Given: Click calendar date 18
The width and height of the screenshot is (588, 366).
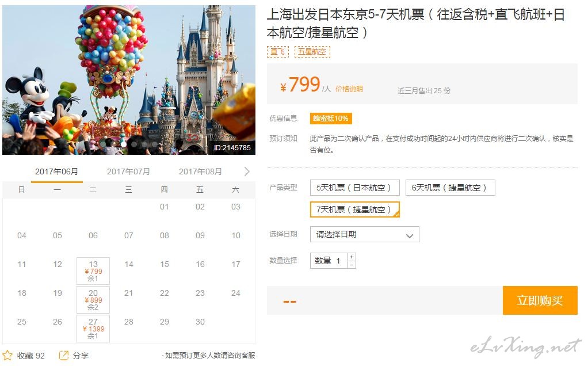Looking at the screenshot, I should (x=22, y=293).
